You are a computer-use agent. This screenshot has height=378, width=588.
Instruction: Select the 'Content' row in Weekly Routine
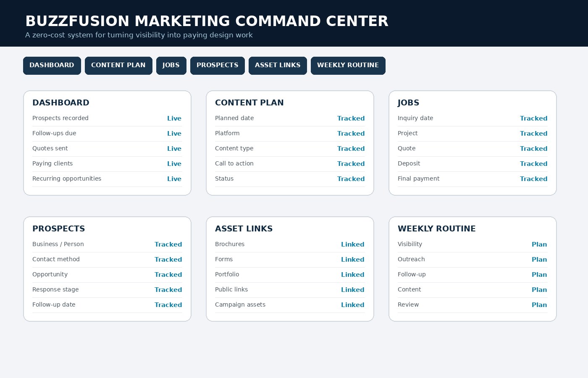[472, 290]
